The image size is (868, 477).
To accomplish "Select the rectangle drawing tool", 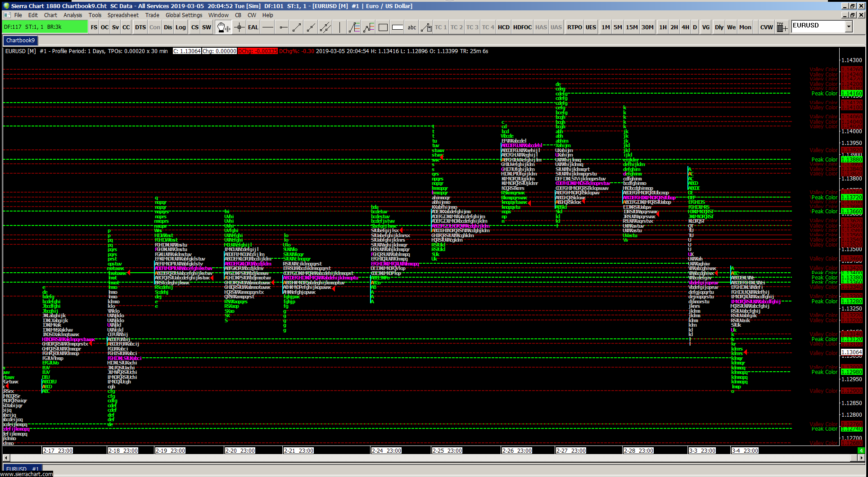I will point(383,27).
